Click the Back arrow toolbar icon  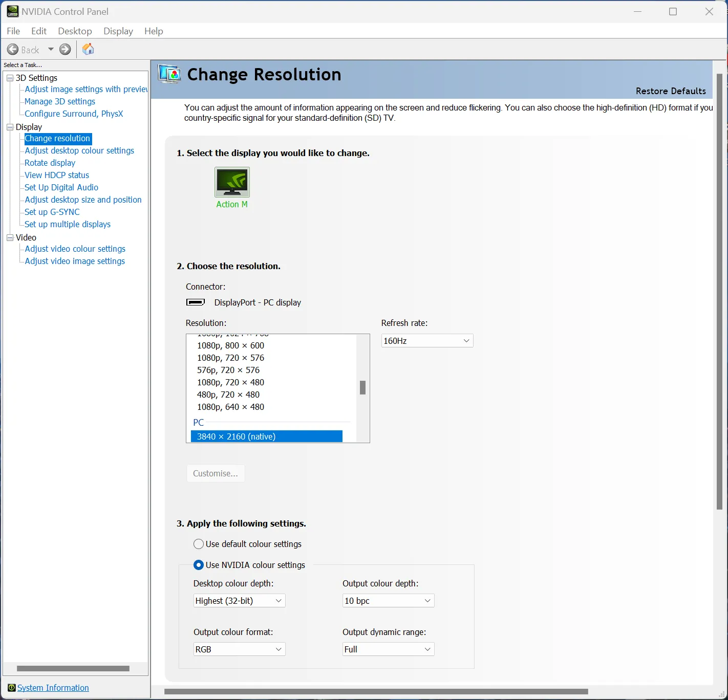pos(13,50)
